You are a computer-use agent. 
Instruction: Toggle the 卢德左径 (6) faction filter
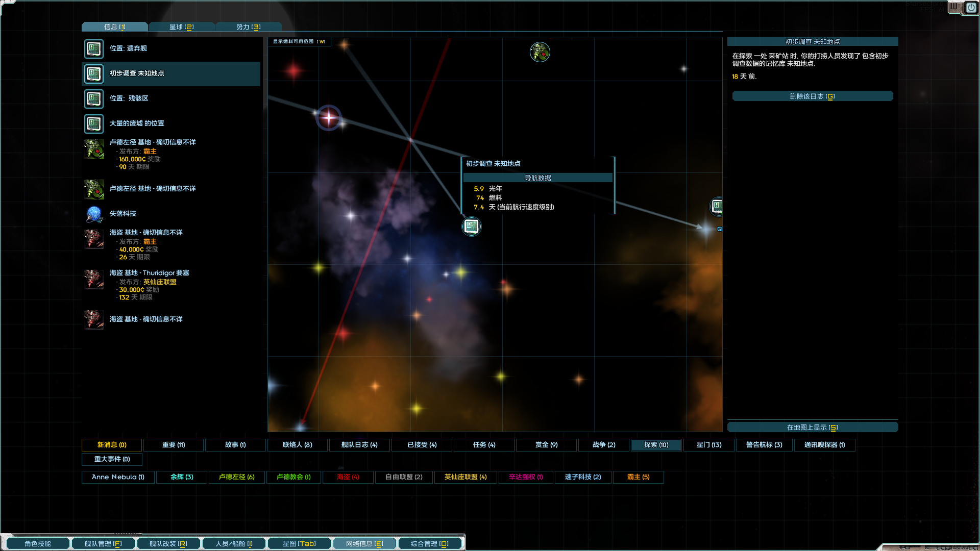click(236, 477)
